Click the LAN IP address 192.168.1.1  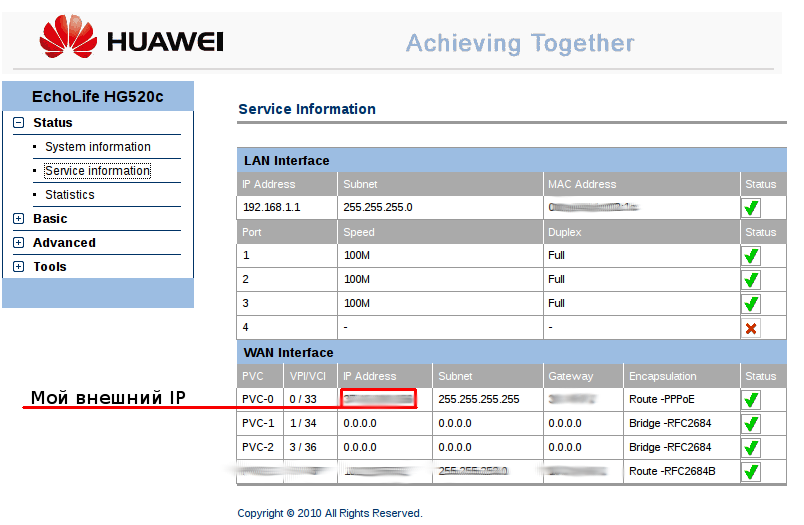pyautogui.click(x=272, y=208)
